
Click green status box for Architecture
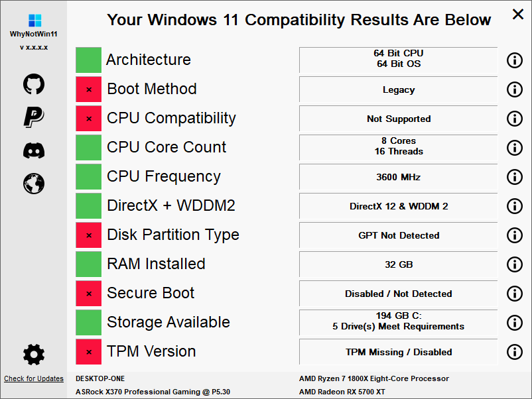tap(88, 60)
